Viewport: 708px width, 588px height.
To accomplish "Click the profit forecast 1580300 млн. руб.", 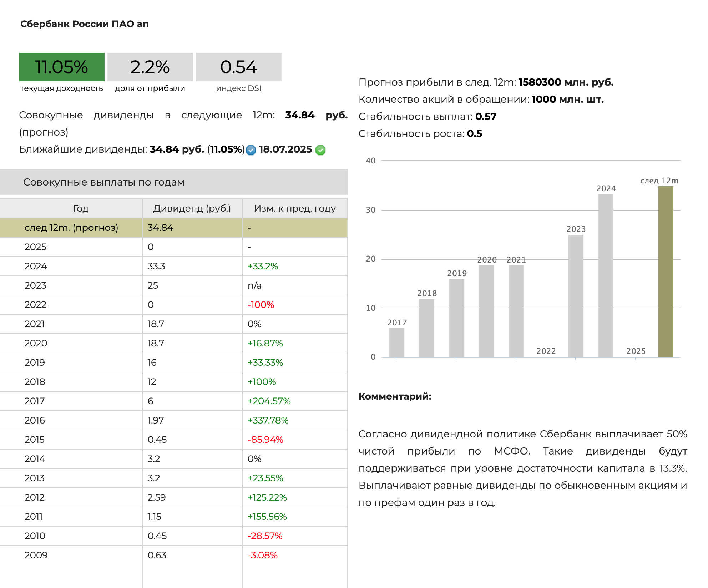I will 566,82.
